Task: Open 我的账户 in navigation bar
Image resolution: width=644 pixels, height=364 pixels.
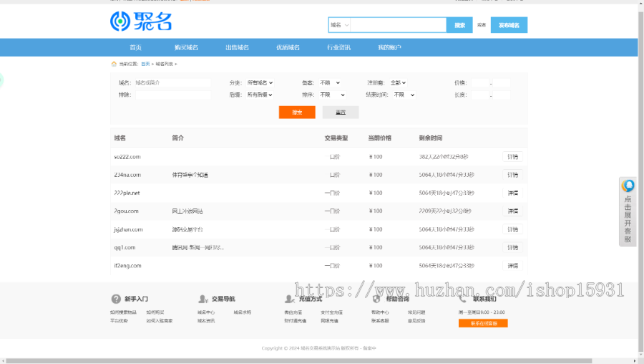Action: point(389,48)
